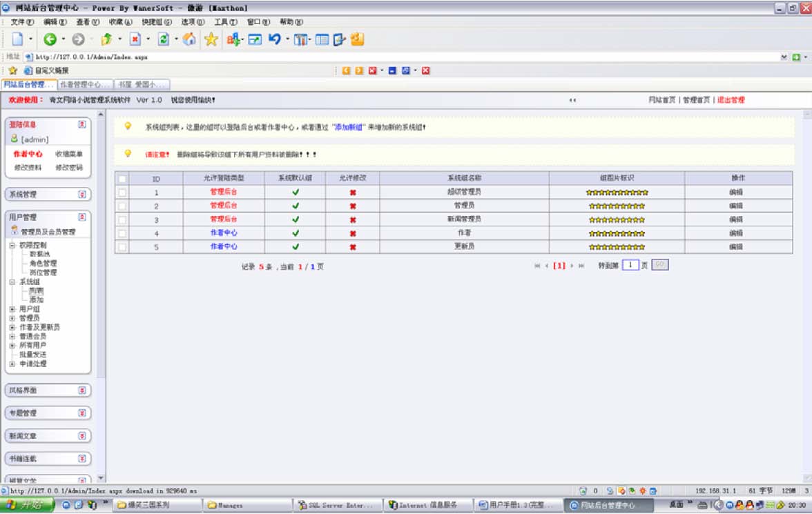
Task: Toggle the header select-all checkbox
Action: point(122,179)
